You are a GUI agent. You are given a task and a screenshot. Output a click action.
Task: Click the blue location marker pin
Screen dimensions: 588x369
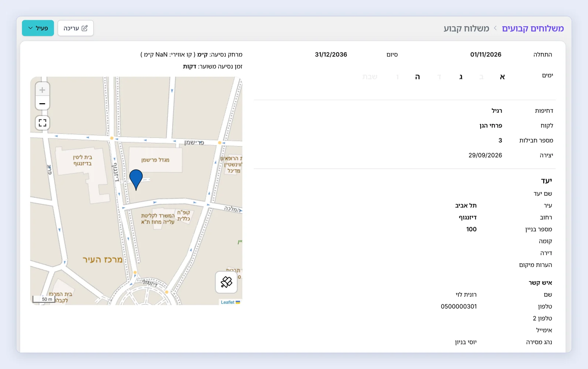[136, 180]
